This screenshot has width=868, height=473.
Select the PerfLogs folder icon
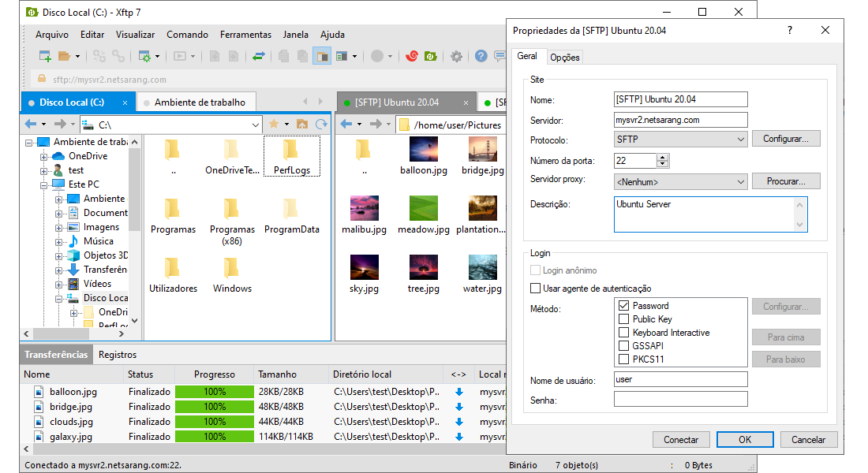(x=292, y=150)
